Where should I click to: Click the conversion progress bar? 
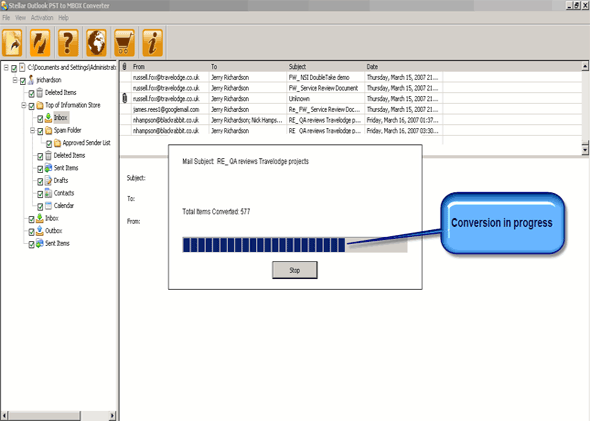coord(295,245)
